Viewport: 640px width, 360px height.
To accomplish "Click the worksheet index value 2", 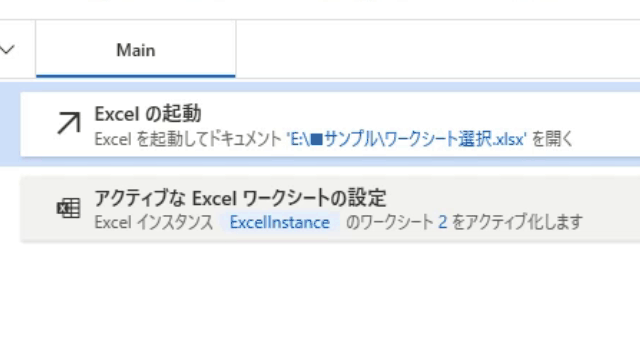I will pos(442,223).
